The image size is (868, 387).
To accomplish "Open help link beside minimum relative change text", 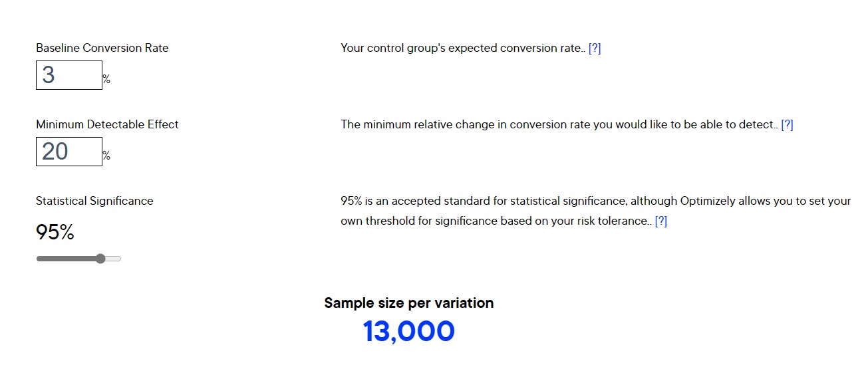I will pos(787,124).
